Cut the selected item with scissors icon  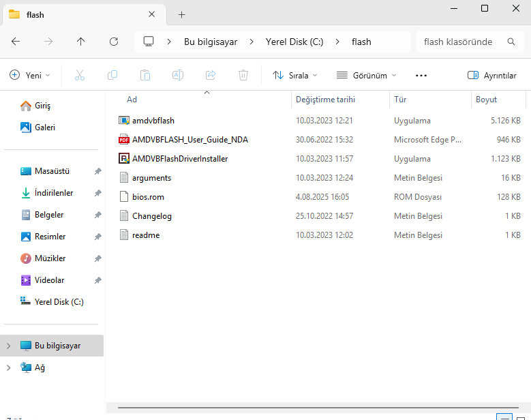tap(80, 75)
